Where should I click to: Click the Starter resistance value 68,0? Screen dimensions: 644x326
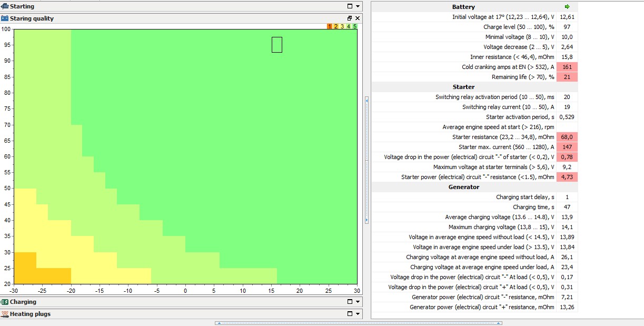[x=567, y=137]
